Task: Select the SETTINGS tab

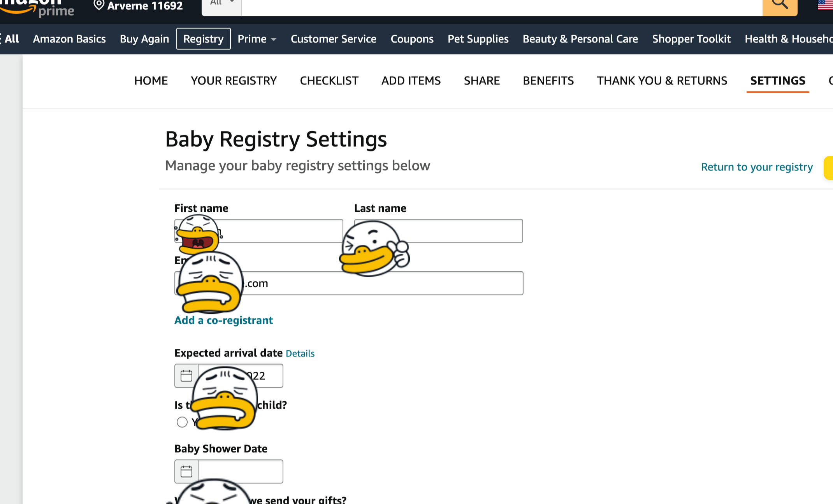Action: click(778, 81)
